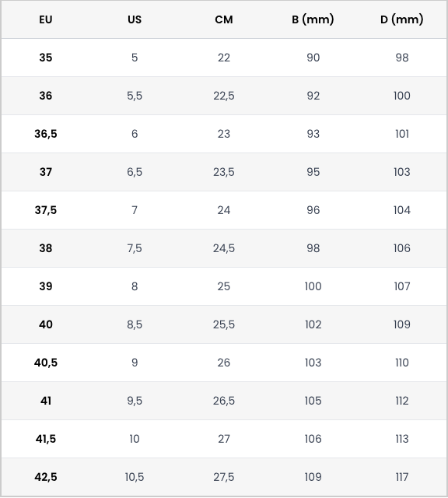The image size is (448, 498).
Task: Click the D width value 104
Action: pos(402,210)
